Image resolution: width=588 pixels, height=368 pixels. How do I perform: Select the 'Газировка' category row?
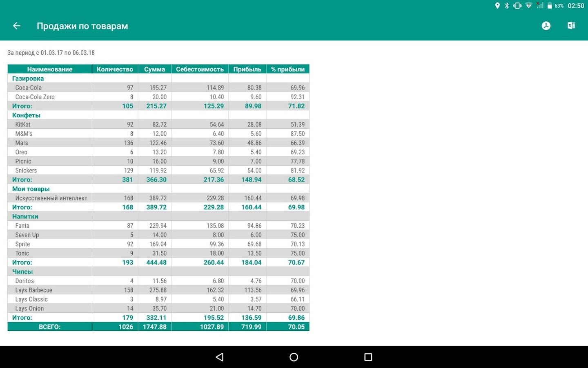158,79
